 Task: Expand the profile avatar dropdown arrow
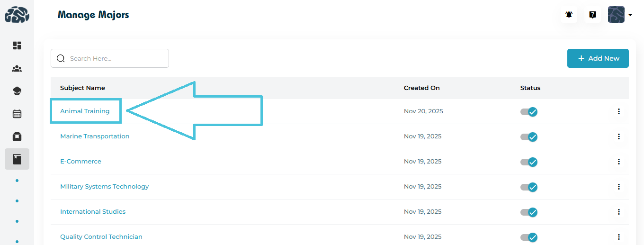630,15
